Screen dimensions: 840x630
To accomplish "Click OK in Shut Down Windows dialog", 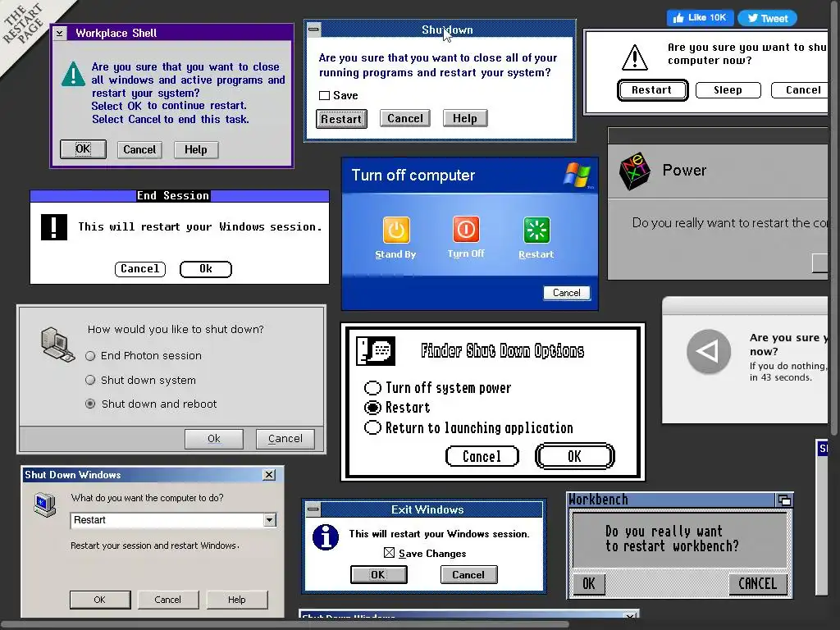I will (x=99, y=600).
